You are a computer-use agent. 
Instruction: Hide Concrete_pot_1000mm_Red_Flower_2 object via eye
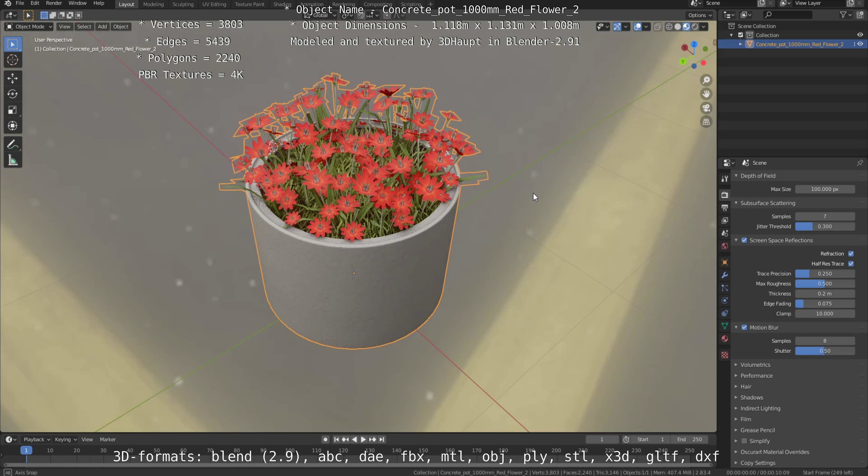coord(860,44)
